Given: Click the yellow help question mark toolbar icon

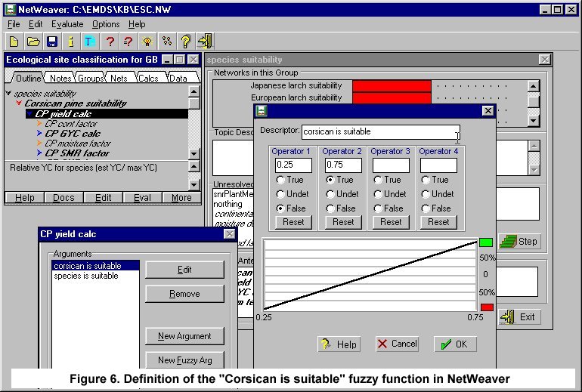Looking at the screenshot, I should point(186,42).
